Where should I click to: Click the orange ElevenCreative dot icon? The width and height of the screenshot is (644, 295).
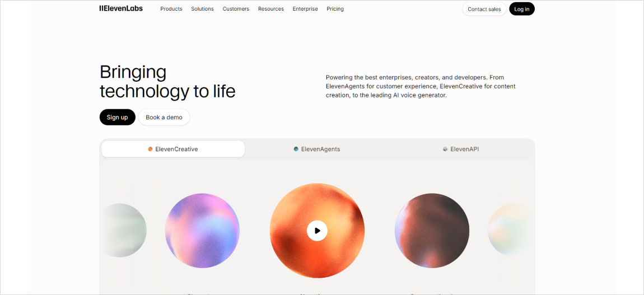click(x=150, y=149)
